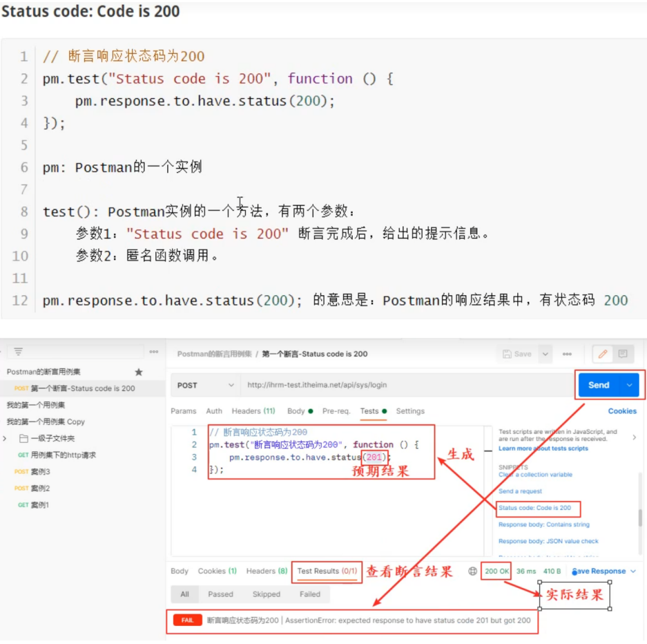Open the Pre-req. tab
This screenshot has width=647, height=644.
pyautogui.click(x=336, y=411)
